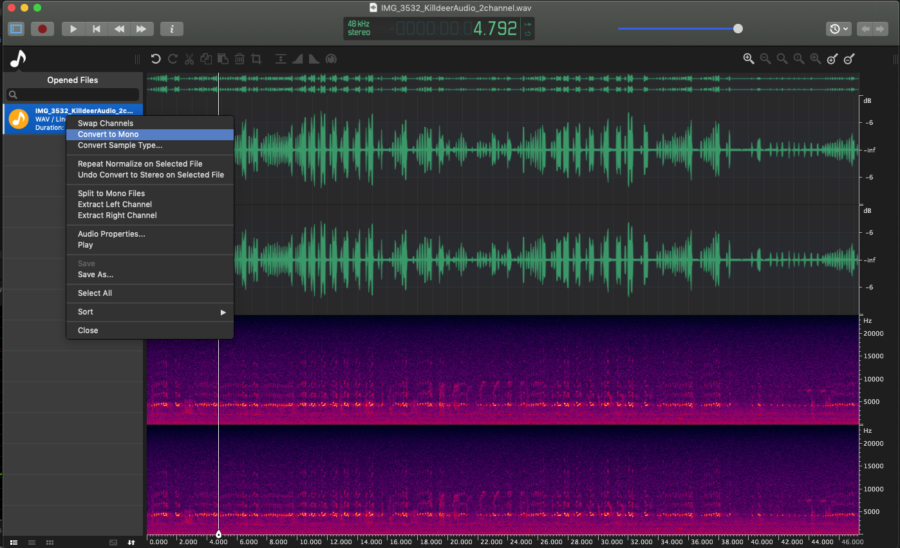900x548 pixels.
Task: Jump back to the start of the audio
Action: point(96,29)
